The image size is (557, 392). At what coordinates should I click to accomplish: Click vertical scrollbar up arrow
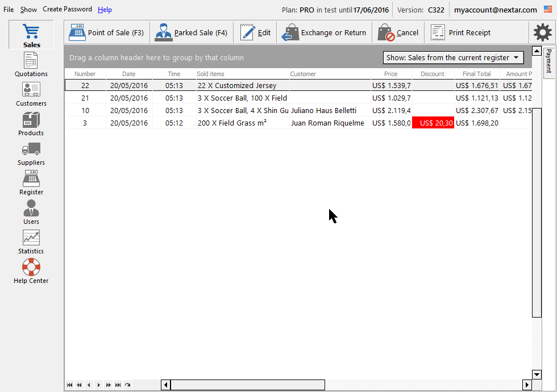tap(537, 51)
